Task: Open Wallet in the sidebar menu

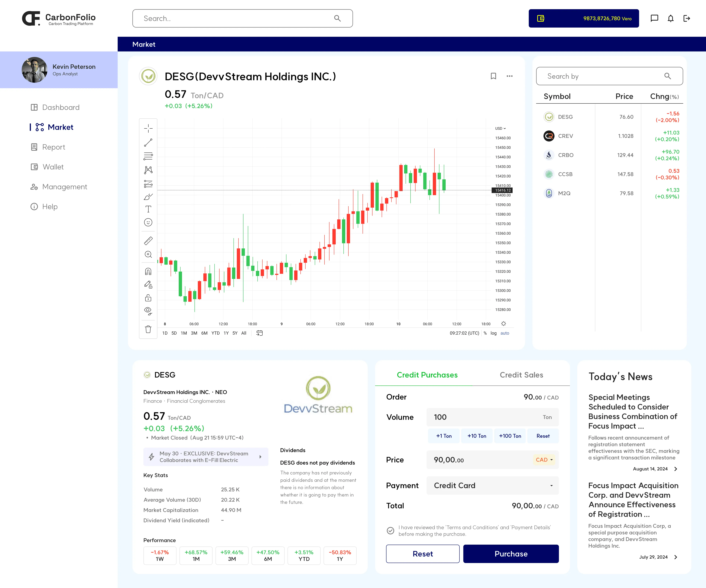Action: [x=53, y=167]
